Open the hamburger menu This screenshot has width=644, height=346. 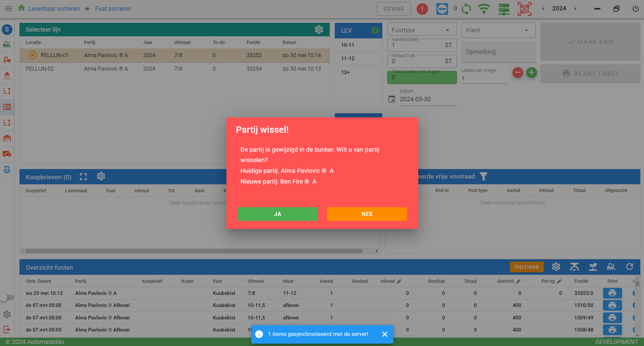[x=8, y=9]
